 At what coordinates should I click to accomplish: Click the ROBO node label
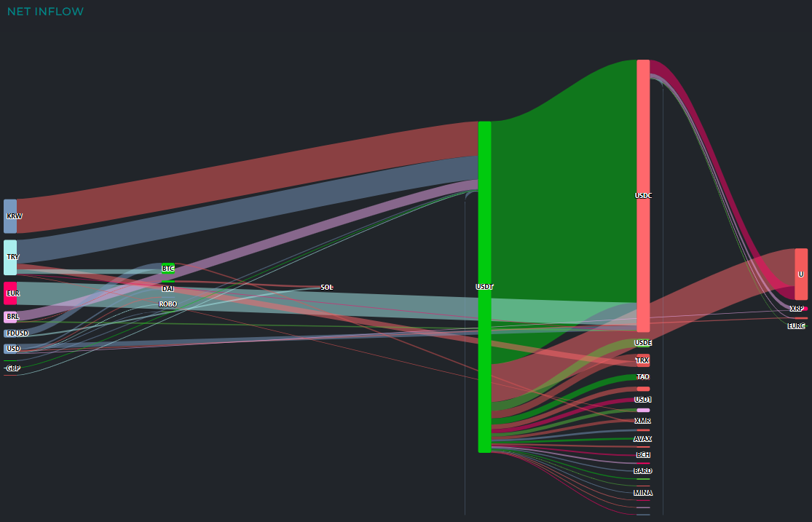click(168, 304)
